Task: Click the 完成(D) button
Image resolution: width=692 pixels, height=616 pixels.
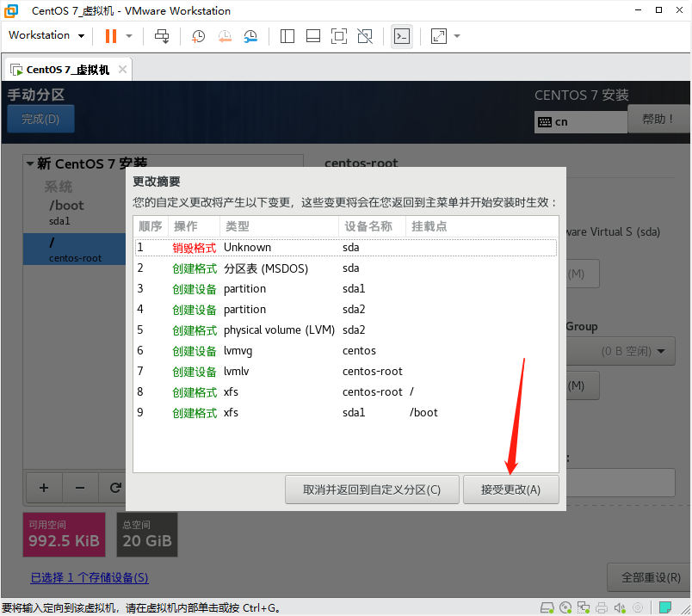Action: pyautogui.click(x=40, y=119)
